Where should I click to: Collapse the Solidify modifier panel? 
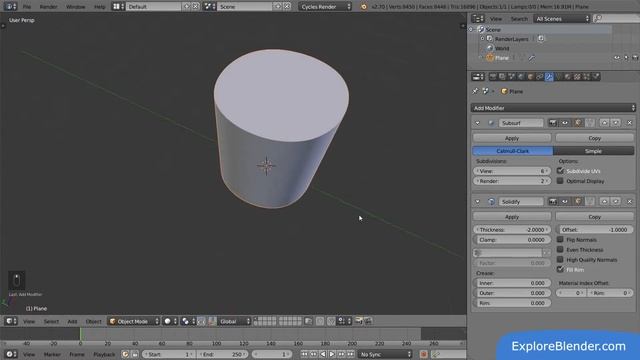[478, 202]
